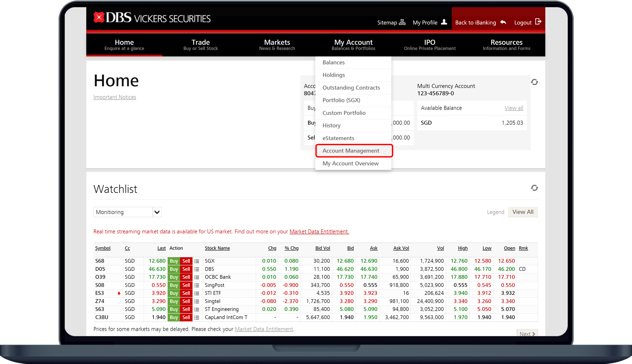This screenshot has height=364, width=632.
Task: Click account number 123-456789-0
Action: click(435, 93)
